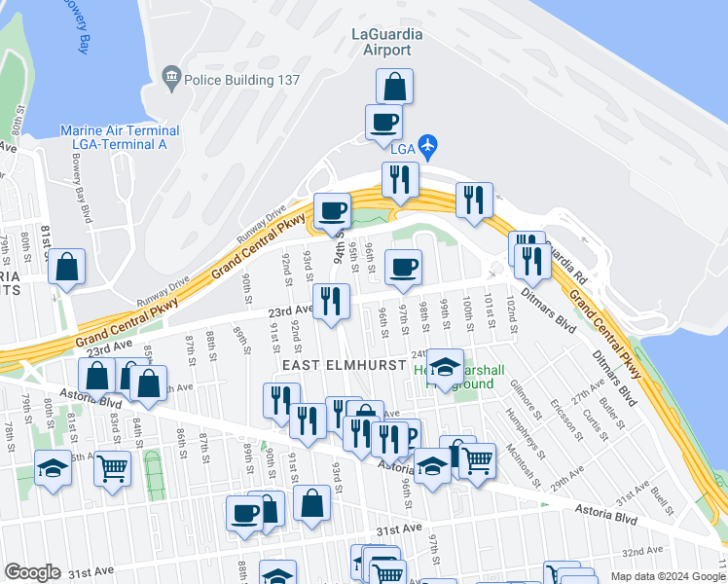Open the graduation cap marker near 79th St

(53, 472)
